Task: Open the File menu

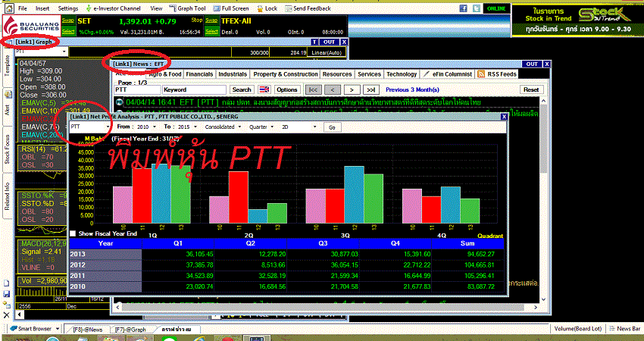Action: 23,8
